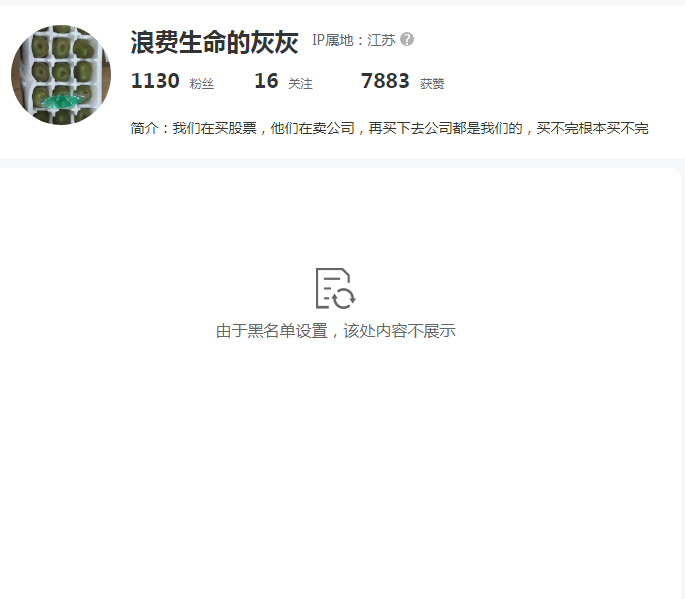Open the 16 关注 following count
Image resolution: width=685 pixels, height=599 pixels.
pos(283,81)
